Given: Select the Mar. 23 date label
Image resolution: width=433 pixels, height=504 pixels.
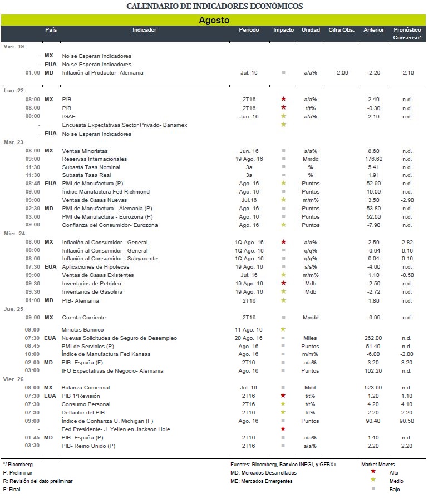Looking at the screenshot, I should (x=13, y=142).
